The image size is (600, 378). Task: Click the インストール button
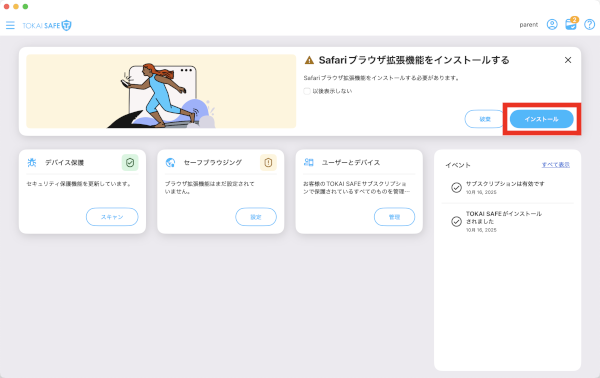(x=541, y=119)
